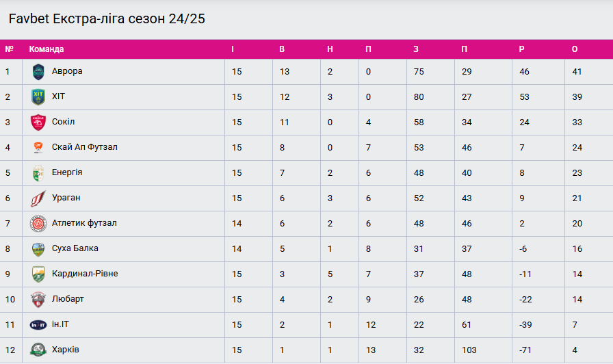Click the Скай Ап Футзал logo
Viewport: 613px width, 364px height.
[38, 148]
